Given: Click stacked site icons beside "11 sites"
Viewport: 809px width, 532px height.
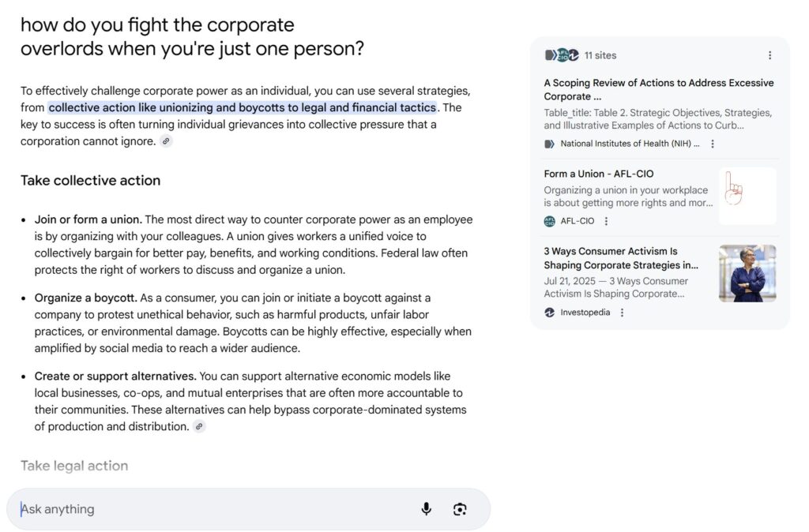Looking at the screenshot, I should pos(562,55).
